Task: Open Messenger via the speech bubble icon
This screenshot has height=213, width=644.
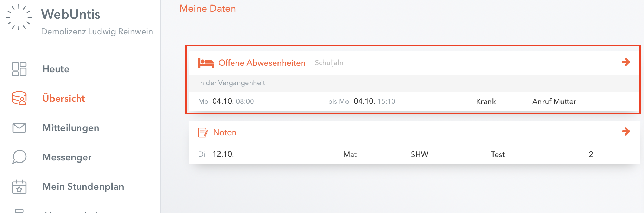Action: [x=19, y=157]
